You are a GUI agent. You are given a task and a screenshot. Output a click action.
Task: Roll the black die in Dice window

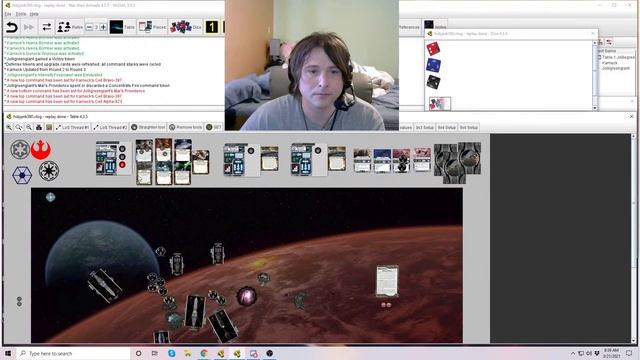433,82
